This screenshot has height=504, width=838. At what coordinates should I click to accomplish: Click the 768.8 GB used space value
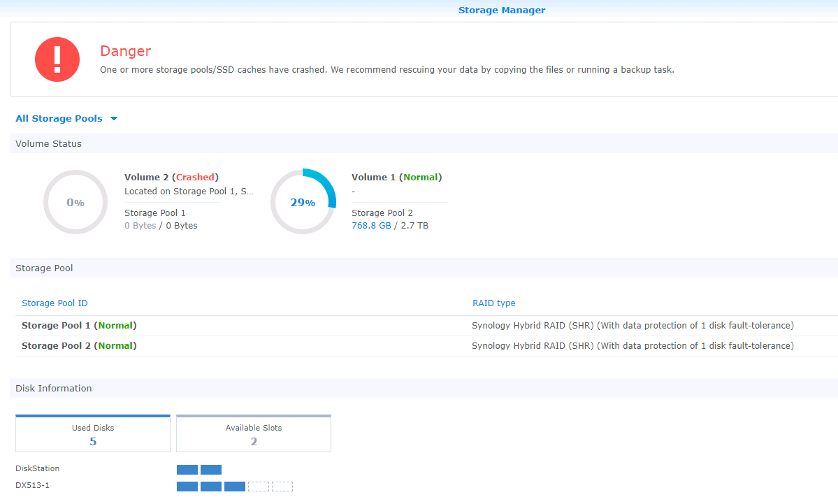pyautogui.click(x=371, y=226)
